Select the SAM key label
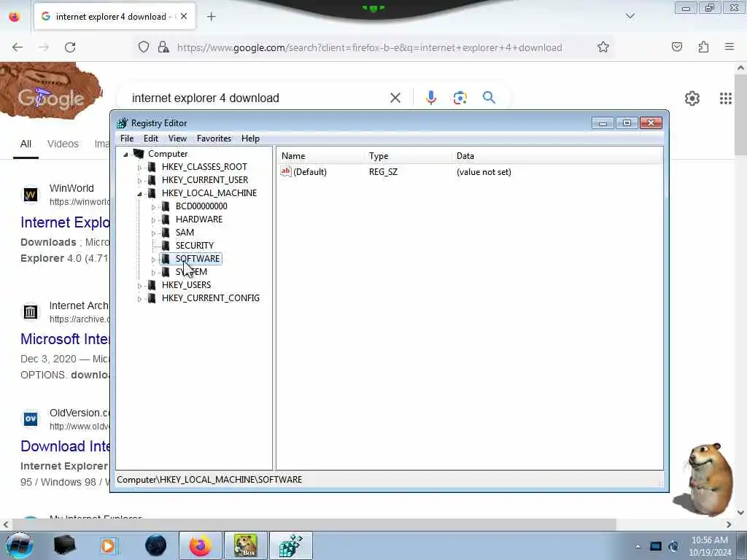Screen dimensions: 747x560 pyautogui.click(x=185, y=233)
